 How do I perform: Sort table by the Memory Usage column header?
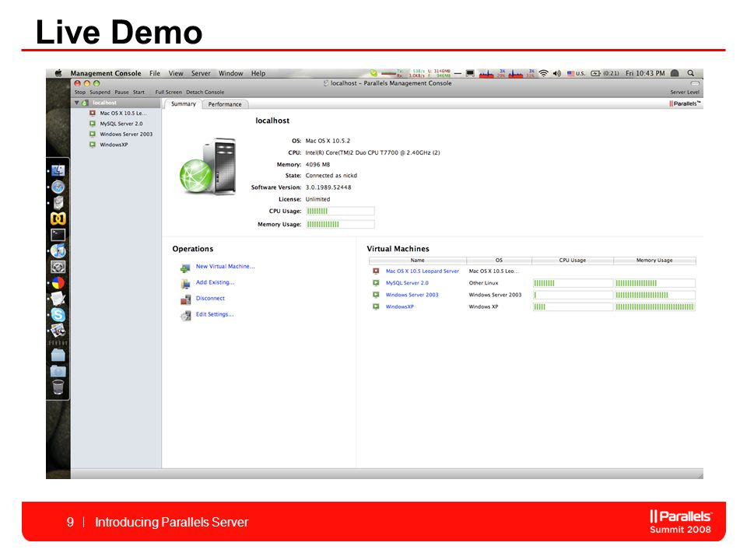point(655,261)
